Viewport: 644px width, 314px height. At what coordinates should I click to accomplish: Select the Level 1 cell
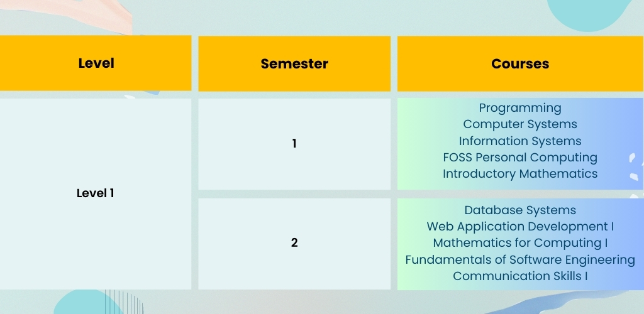click(x=96, y=193)
